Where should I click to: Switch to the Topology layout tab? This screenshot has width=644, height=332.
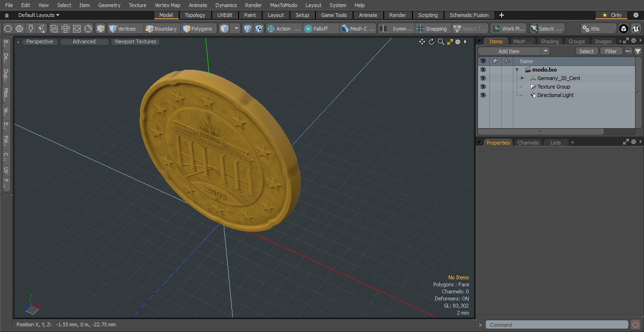pyautogui.click(x=195, y=15)
